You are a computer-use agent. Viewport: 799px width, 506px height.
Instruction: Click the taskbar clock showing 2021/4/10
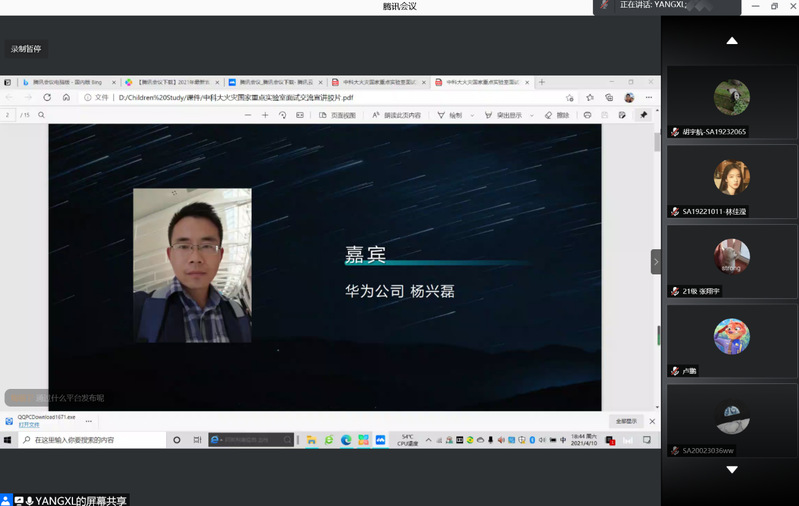click(x=584, y=440)
